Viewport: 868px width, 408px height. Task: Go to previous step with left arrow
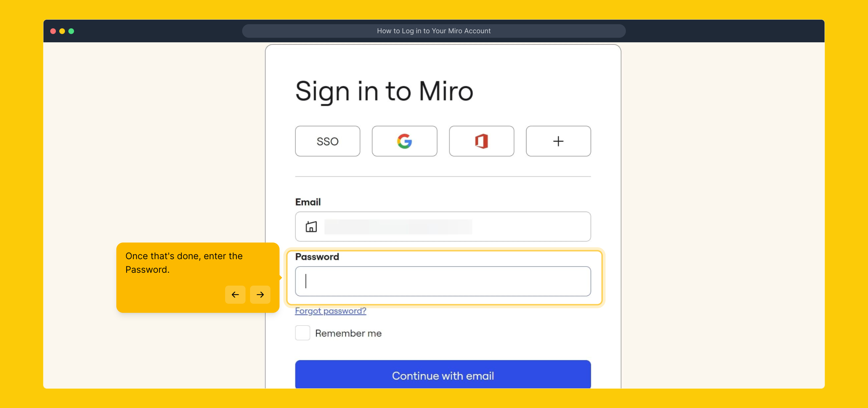pyautogui.click(x=235, y=295)
